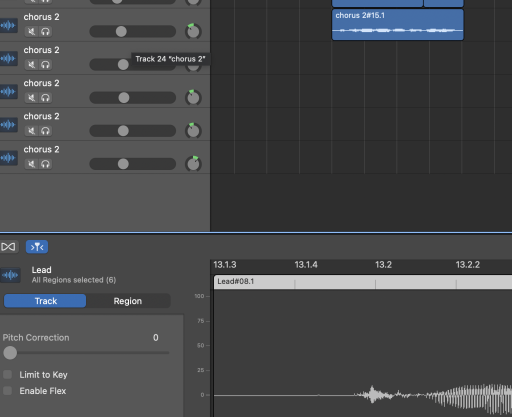
Task: Switch to the Track tab in the editor
Action: 45,301
